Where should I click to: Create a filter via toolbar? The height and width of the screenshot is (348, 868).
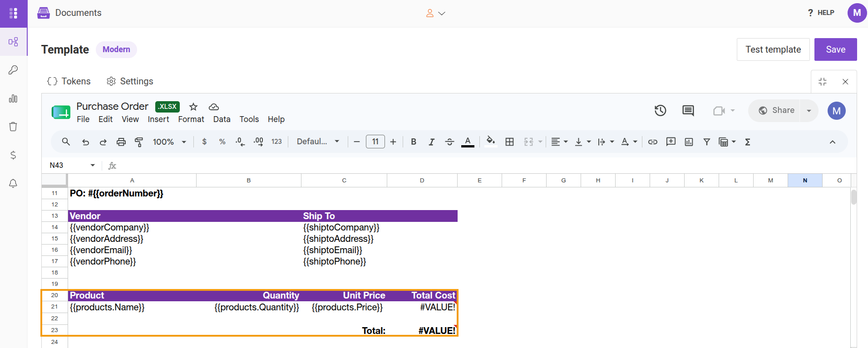coord(706,142)
